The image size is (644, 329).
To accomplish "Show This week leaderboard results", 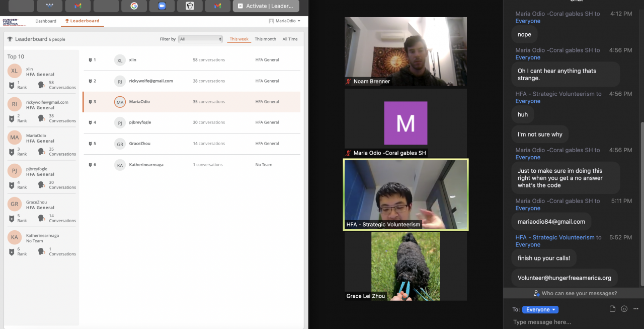I will point(239,39).
